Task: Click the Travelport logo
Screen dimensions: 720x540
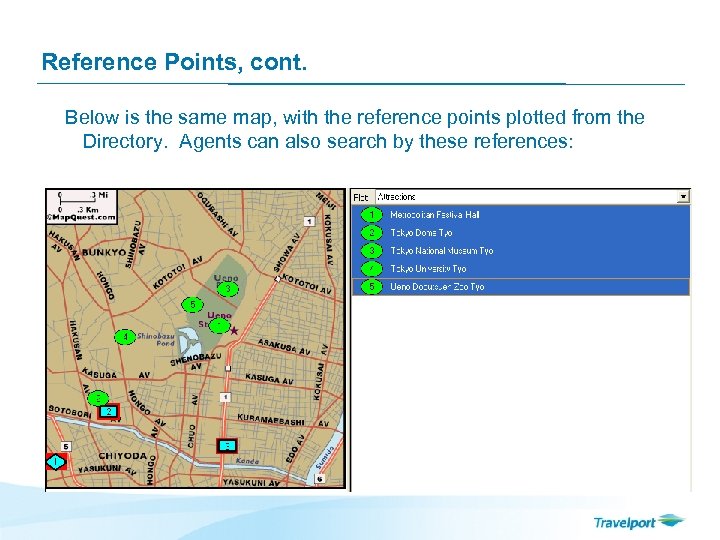Action: click(639, 522)
